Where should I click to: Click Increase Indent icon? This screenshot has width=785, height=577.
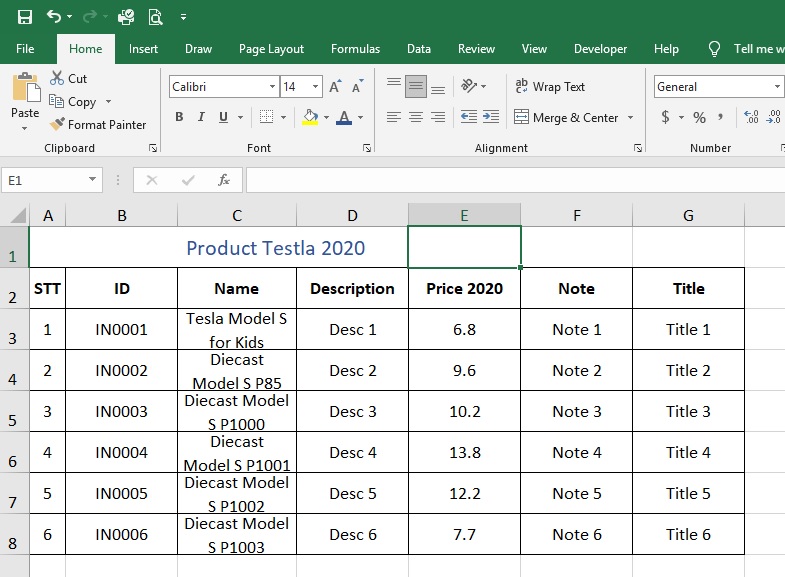coord(491,117)
